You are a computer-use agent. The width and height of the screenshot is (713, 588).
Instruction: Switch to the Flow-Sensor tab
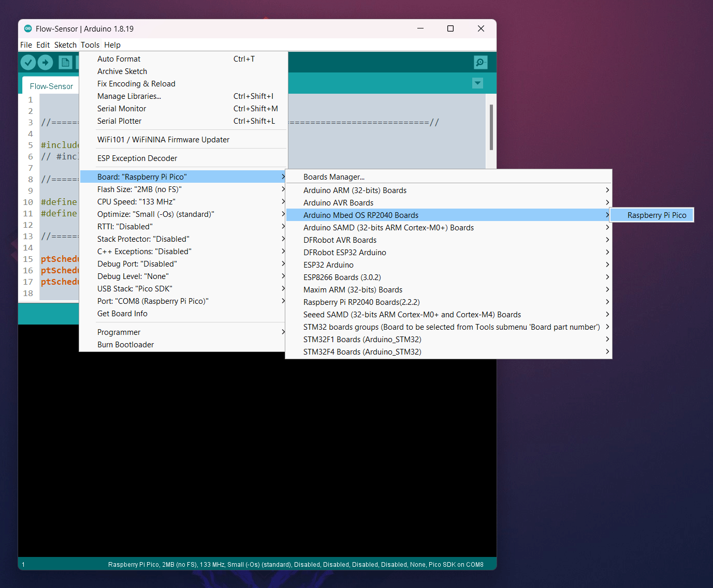51,86
